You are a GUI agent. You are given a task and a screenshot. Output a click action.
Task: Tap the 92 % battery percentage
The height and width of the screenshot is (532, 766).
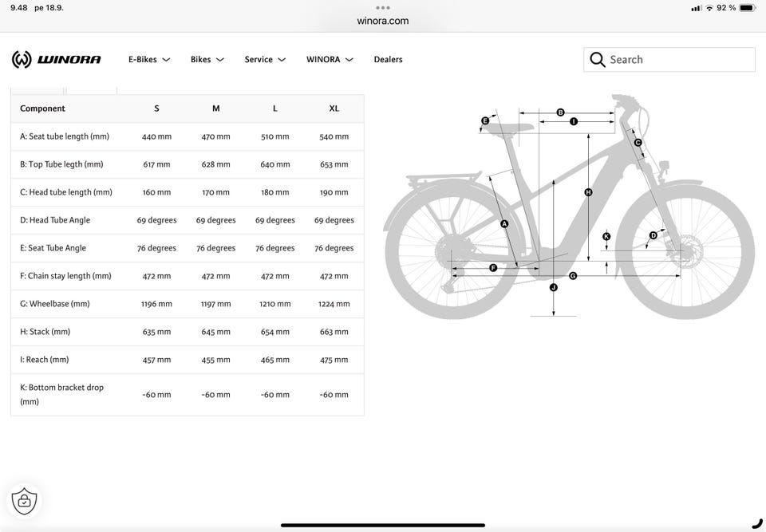pyautogui.click(x=726, y=8)
